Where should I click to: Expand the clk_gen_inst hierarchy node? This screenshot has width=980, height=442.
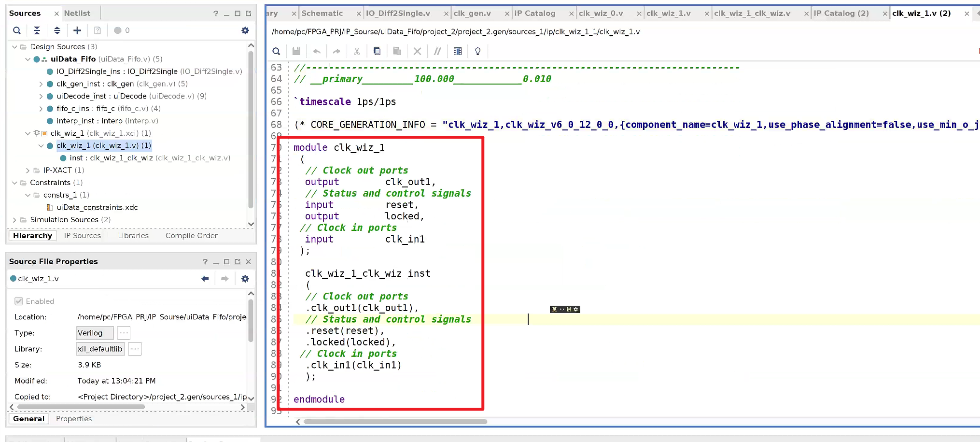click(41, 84)
